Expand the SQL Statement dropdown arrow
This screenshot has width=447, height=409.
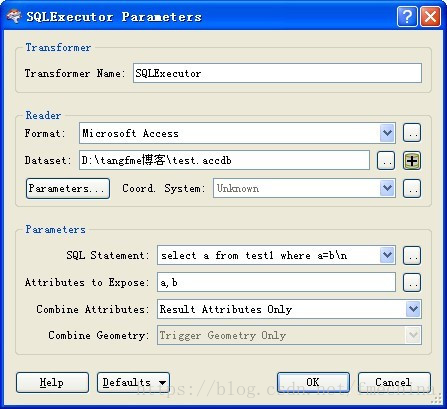click(387, 256)
